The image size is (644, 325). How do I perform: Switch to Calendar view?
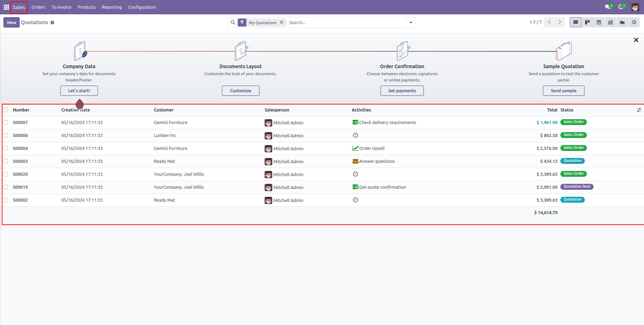click(x=599, y=22)
